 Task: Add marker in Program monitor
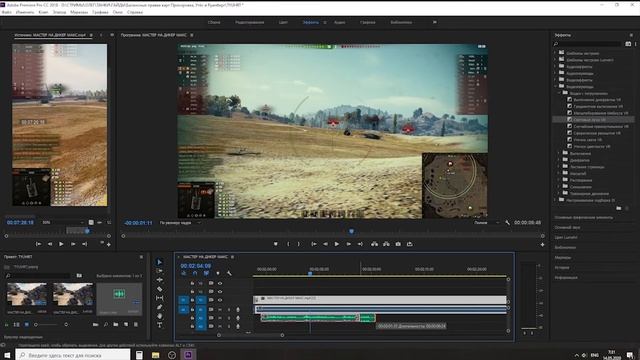tap(276, 244)
